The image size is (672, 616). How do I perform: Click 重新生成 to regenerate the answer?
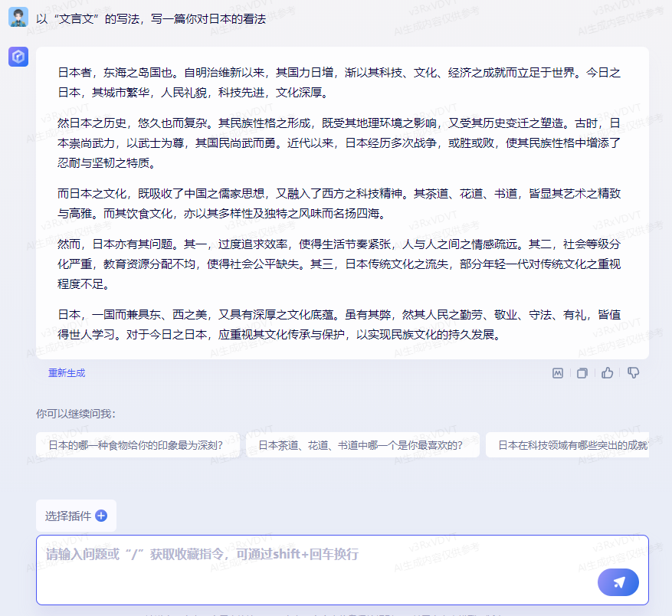[66, 373]
